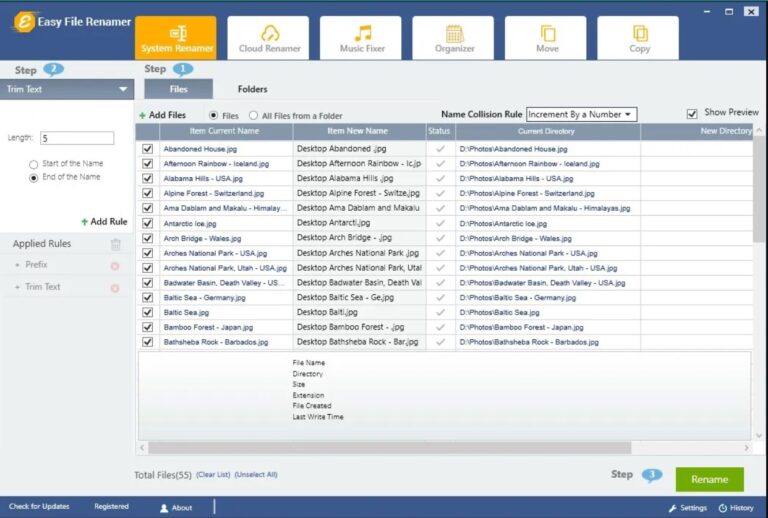768x518 pixels.
Task: Sort by Item Current Name column header
Action: click(226, 131)
